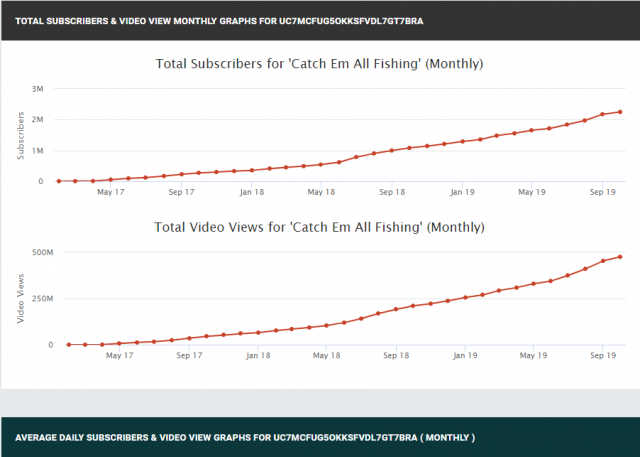The image size is (640, 457).
Task: Select the Video Views data point at the Sep 18 tick
Action: point(396,309)
